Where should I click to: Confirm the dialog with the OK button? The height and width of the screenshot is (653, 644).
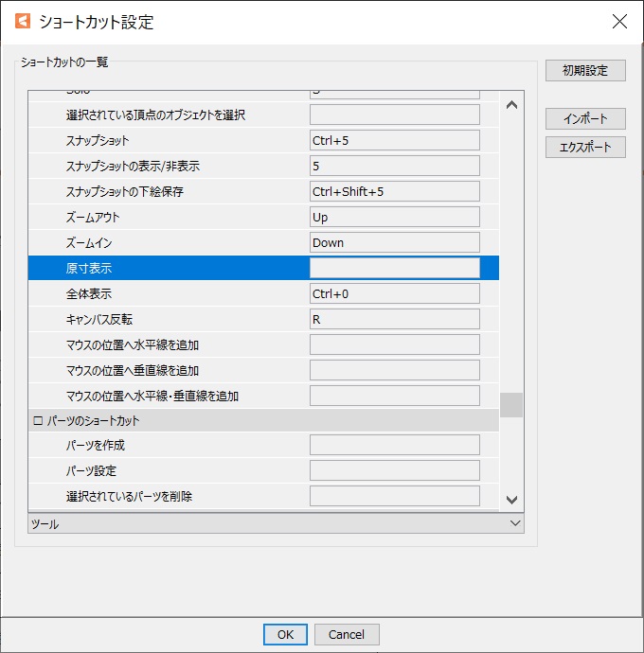285,634
